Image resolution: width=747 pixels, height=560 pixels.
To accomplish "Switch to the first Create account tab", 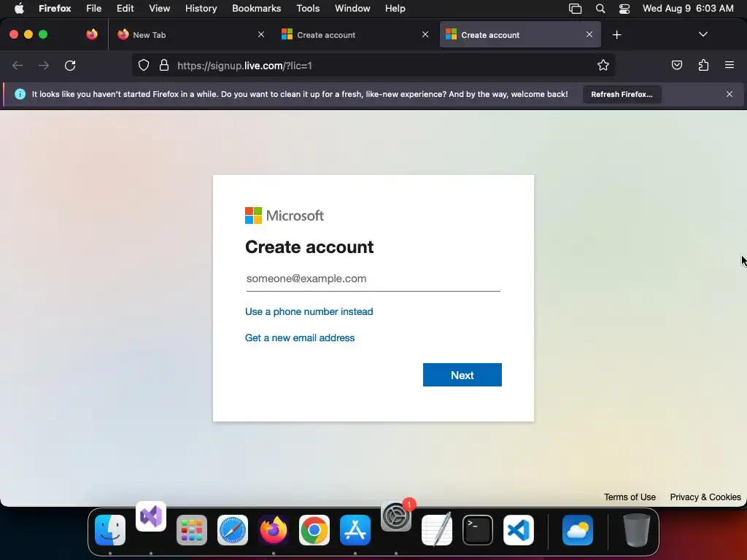I will [355, 34].
